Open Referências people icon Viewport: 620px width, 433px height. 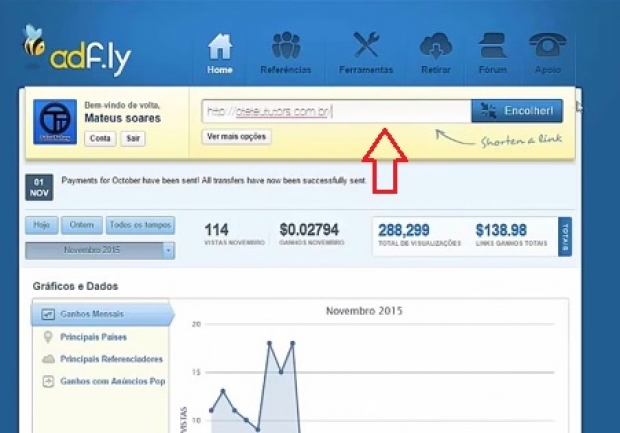pos(286,46)
